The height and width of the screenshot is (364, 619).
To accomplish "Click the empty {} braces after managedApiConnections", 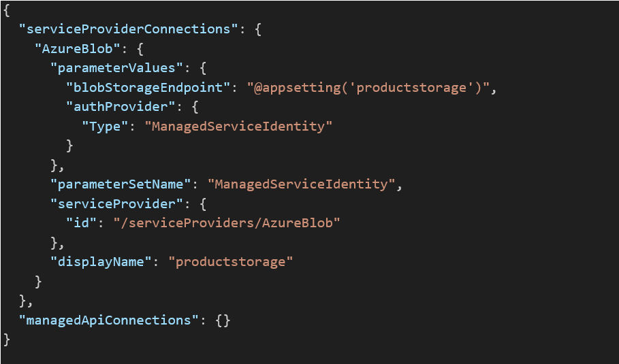I will point(223,319).
